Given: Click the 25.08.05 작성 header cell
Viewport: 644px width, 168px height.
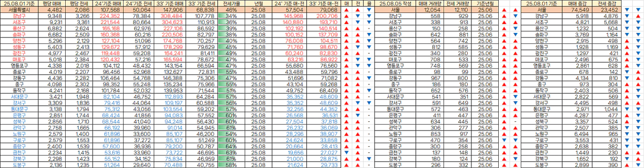Looking at the screenshot, I should click(395, 3).
